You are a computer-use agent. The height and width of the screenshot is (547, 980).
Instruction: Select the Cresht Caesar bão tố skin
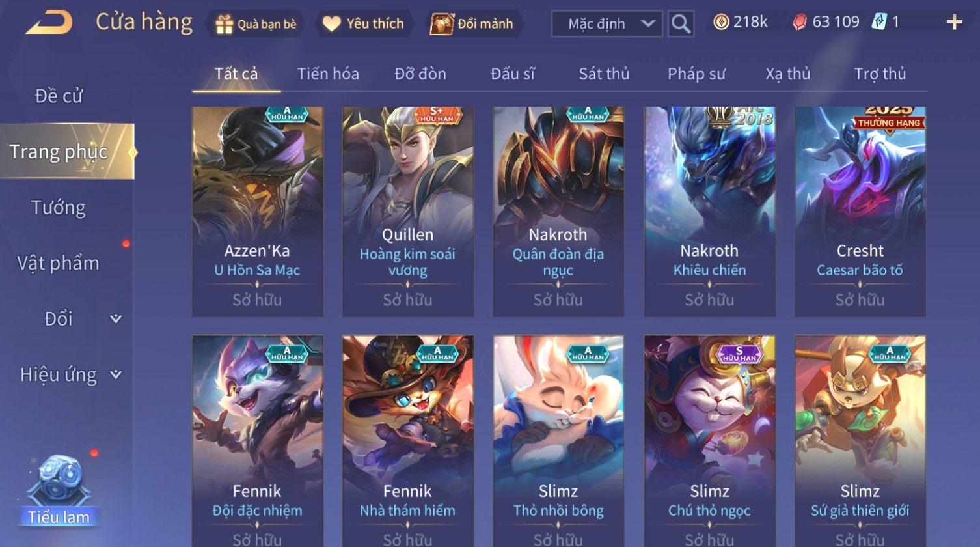pos(860,212)
